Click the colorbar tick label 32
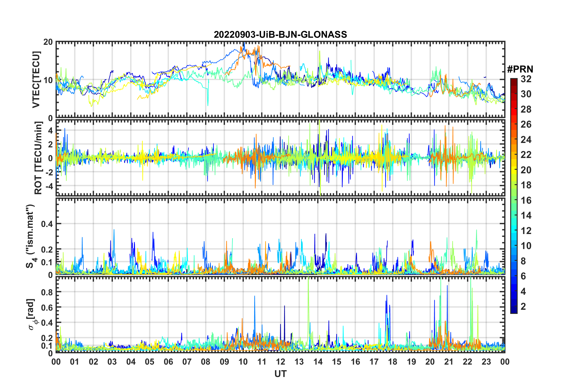 (526, 79)
